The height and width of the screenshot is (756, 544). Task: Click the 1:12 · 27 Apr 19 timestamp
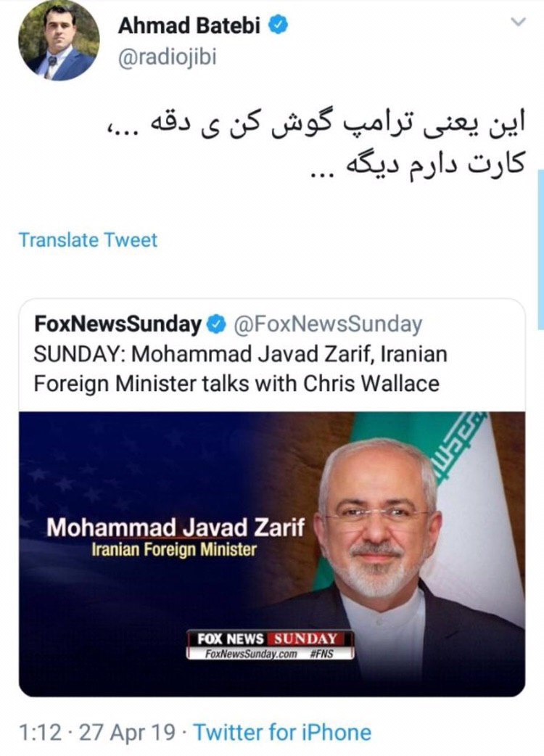click(x=97, y=732)
